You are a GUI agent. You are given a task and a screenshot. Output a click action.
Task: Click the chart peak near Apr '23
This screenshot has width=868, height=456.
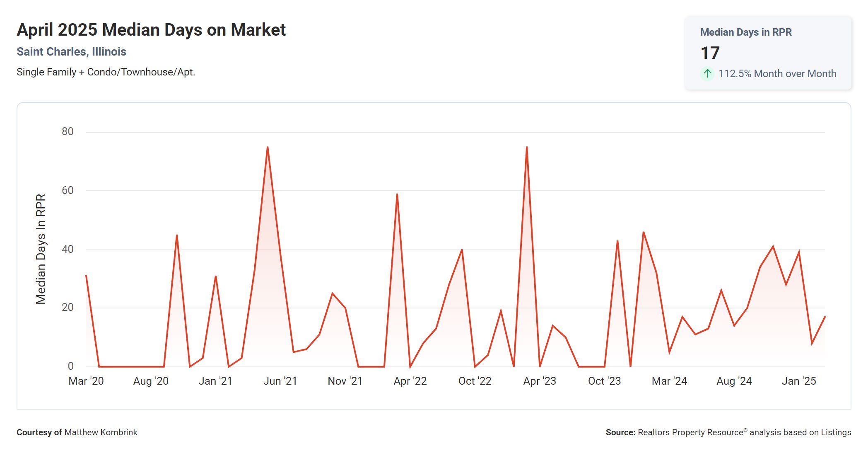pos(526,147)
